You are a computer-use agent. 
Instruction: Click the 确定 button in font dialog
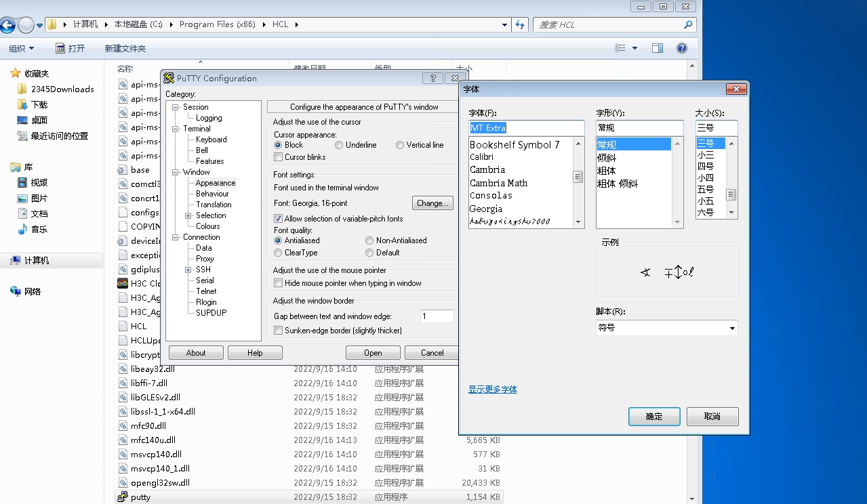click(x=654, y=417)
